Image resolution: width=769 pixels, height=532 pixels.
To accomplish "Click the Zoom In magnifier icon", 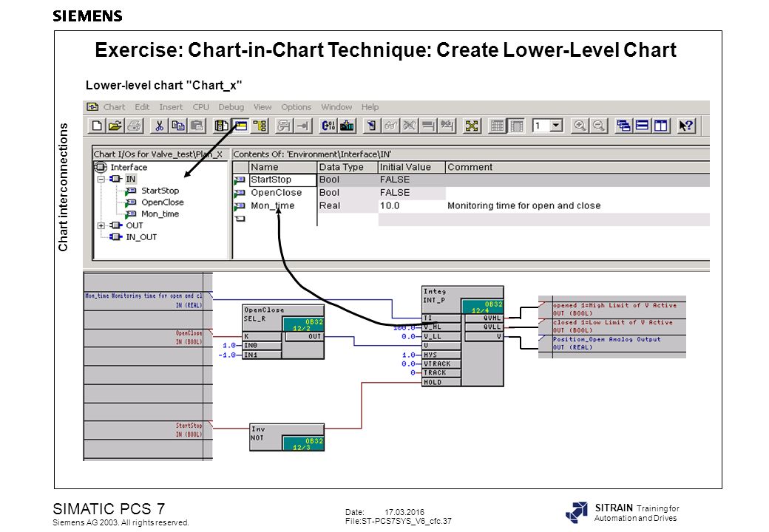I will [x=579, y=126].
